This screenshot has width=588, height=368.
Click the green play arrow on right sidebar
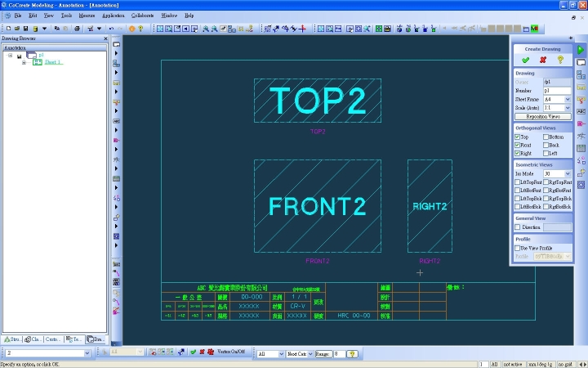tap(581, 50)
